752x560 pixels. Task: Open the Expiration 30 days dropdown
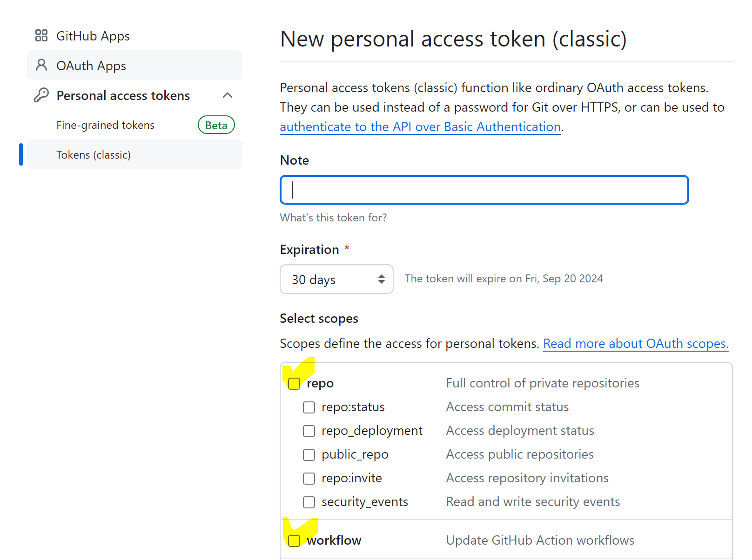[336, 279]
